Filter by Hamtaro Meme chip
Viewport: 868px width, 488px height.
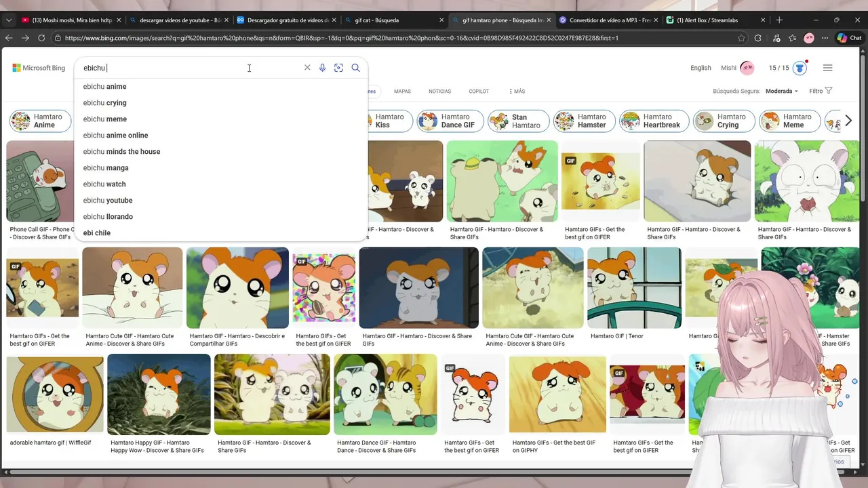click(789, 121)
